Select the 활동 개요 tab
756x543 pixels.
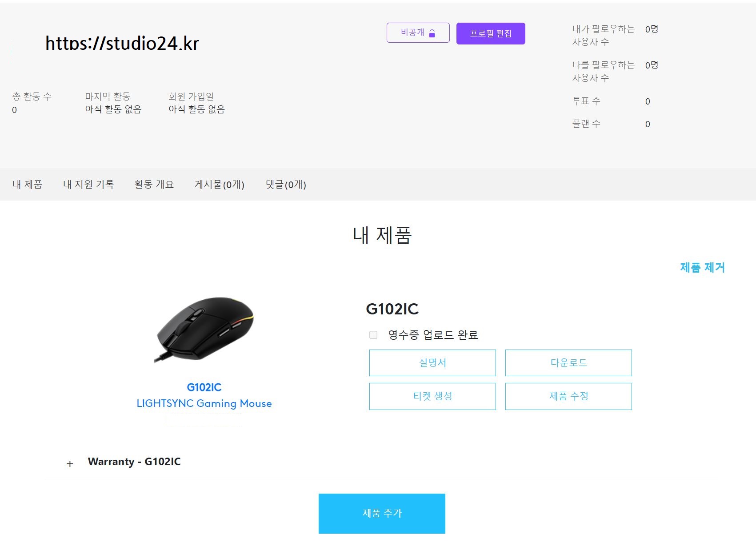pos(154,184)
